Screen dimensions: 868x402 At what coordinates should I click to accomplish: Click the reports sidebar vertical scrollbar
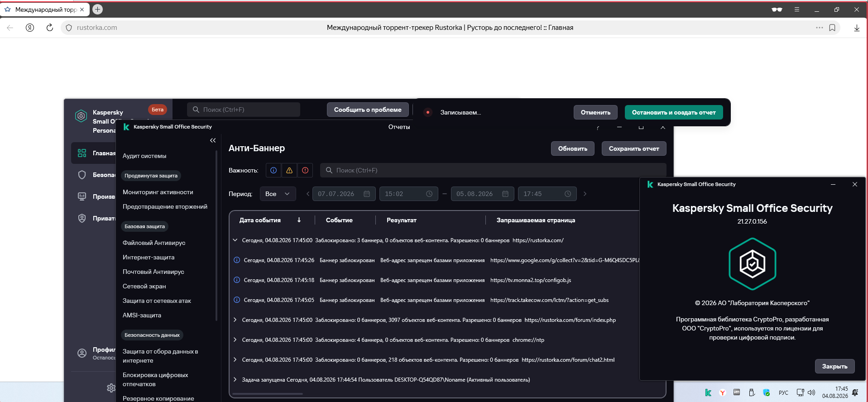tap(216, 235)
